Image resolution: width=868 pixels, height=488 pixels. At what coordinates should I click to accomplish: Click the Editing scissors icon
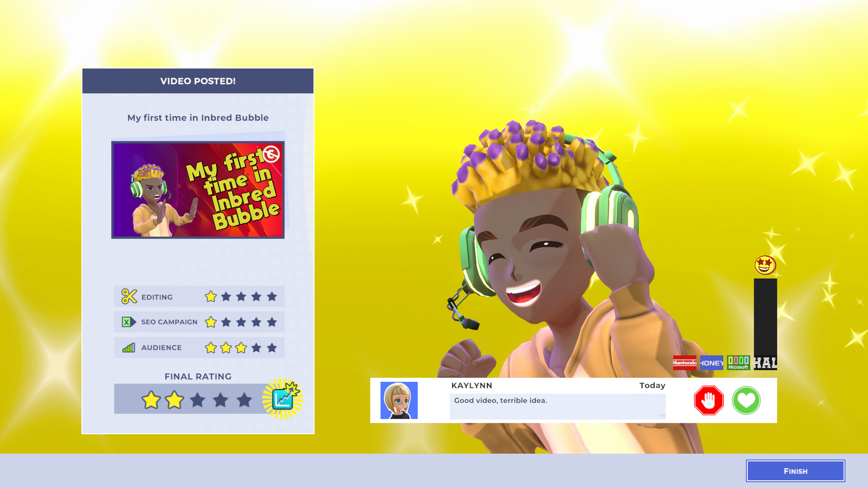[x=129, y=296]
